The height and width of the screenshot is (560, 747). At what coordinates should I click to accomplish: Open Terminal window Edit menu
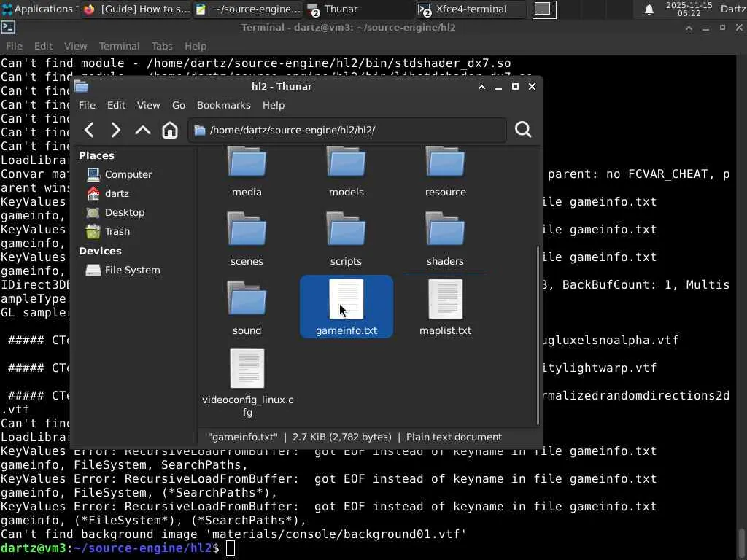coord(43,46)
